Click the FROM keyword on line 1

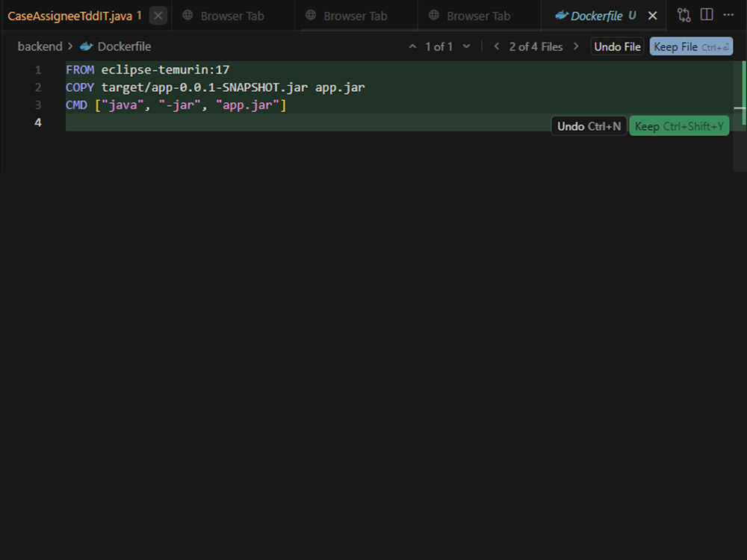pos(80,70)
